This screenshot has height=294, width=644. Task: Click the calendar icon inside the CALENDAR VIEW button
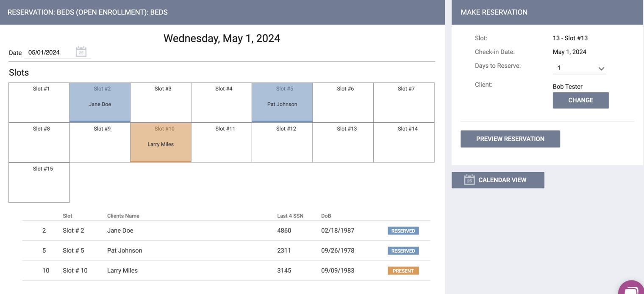tap(469, 180)
